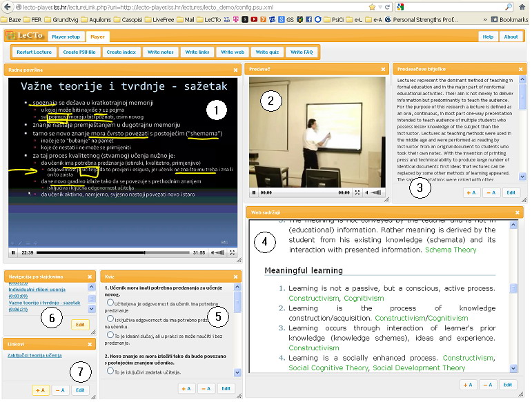Increase font size in lecturer notes panel
This screenshot has height=402, width=532.
pyautogui.click(x=471, y=192)
